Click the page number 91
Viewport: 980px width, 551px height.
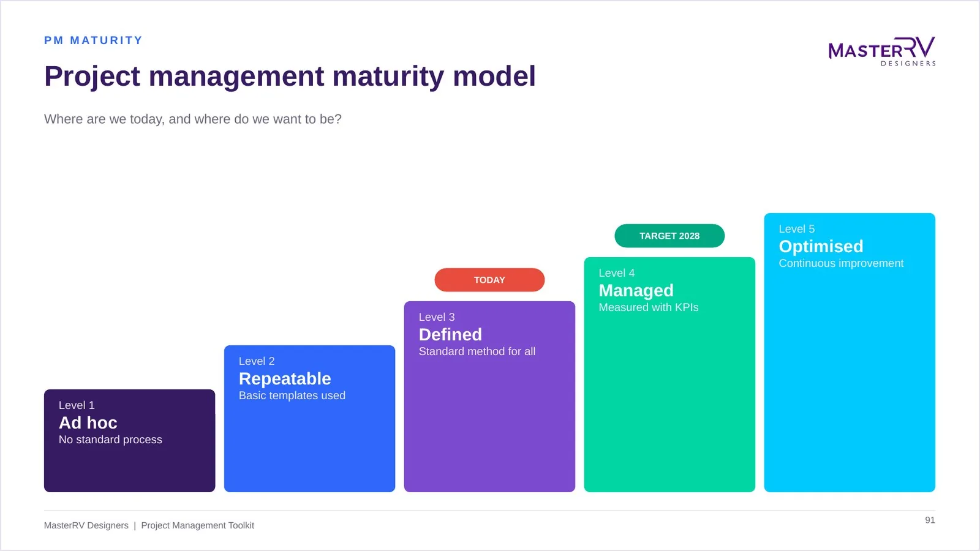pyautogui.click(x=930, y=520)
